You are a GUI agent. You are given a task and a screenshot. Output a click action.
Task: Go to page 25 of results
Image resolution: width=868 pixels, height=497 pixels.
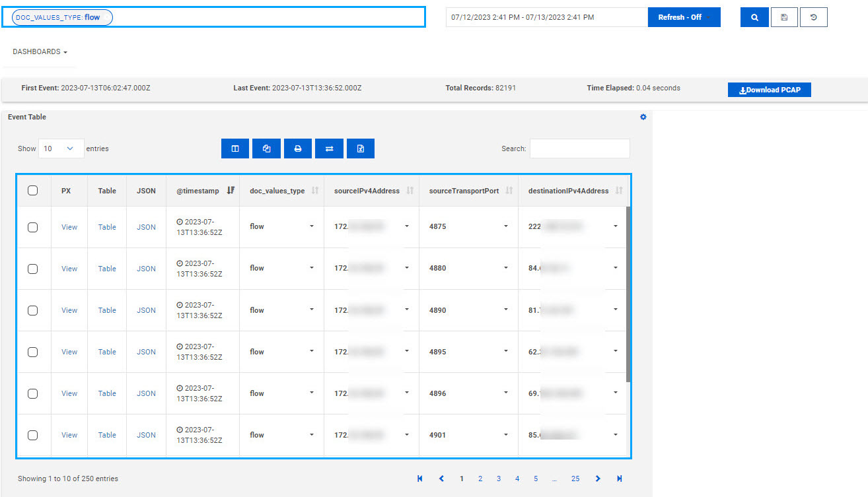click(575, 479)
